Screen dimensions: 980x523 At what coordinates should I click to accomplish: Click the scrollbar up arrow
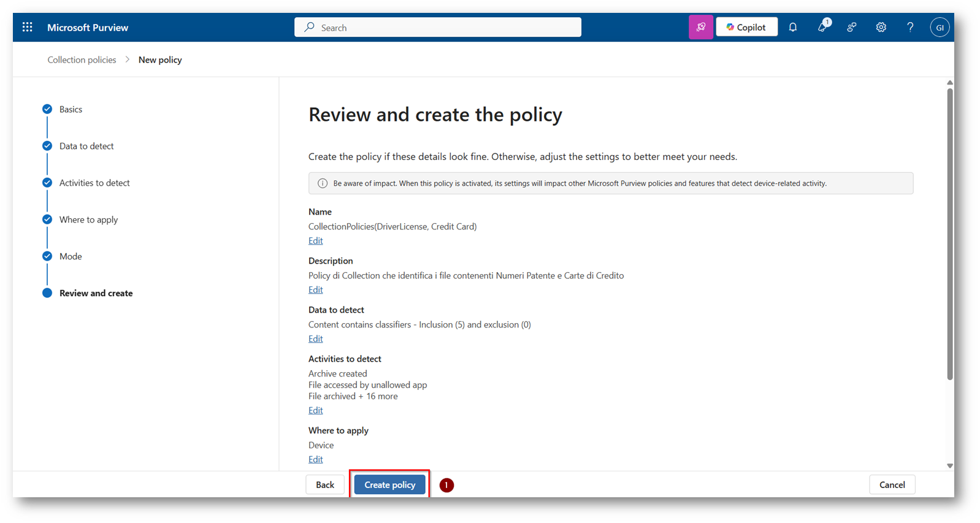coord(950,82)
